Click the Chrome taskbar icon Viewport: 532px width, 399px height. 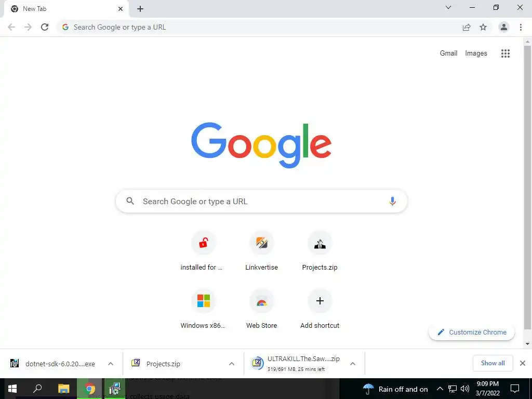89,389
